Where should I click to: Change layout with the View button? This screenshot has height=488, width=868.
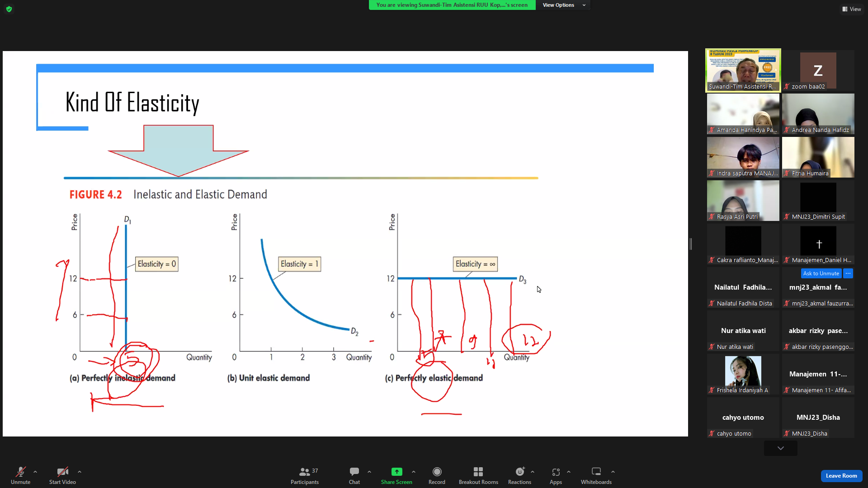tap(851, 9)
